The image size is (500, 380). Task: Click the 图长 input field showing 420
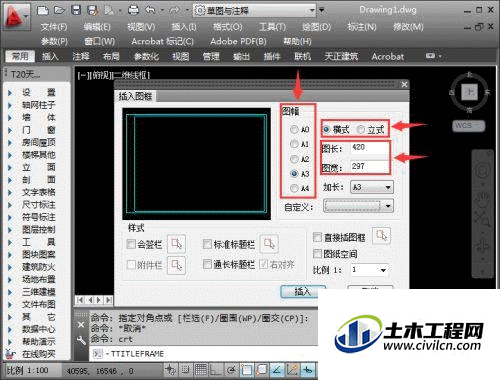(369, 147)
